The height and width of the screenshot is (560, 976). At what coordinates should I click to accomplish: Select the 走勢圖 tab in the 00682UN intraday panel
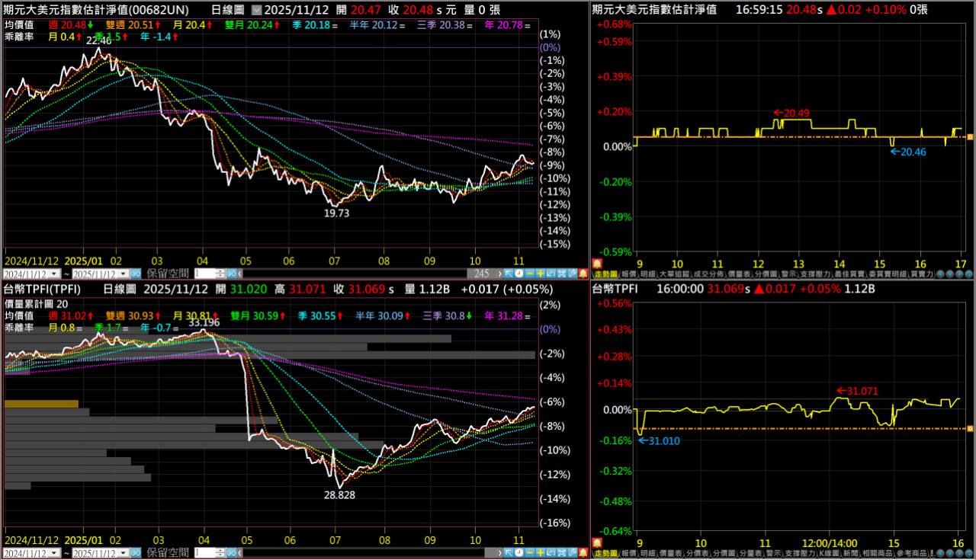[605, 274]
